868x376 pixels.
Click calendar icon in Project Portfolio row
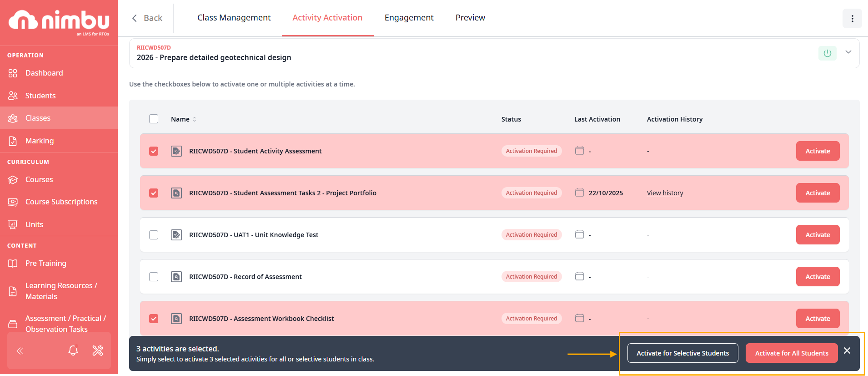point(579,193)
